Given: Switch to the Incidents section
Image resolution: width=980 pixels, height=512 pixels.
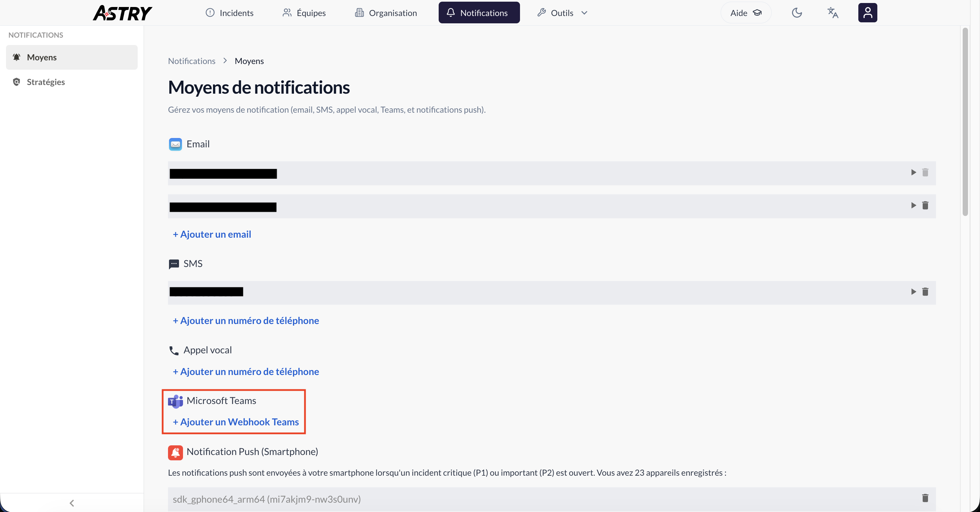Looking at the screenshot, I should pyautogui.click(x=229, y=13).
